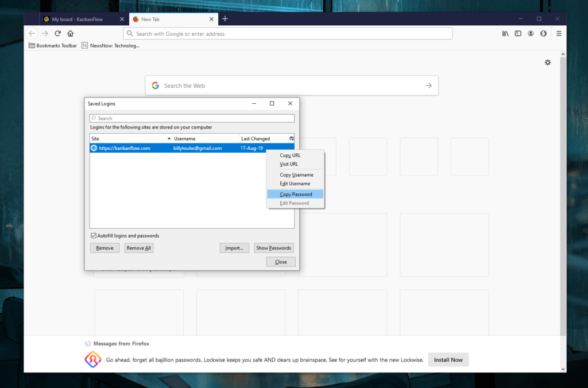Focus the Saved Logins search field
The image size is (588, 388).
192,118
